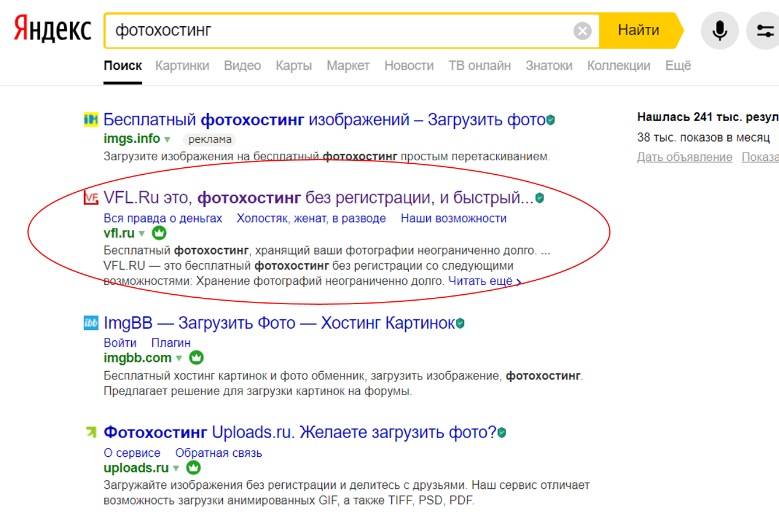Clear the search field with X icon
Screen dimensions: 779x532
click(x=582, y=30)
